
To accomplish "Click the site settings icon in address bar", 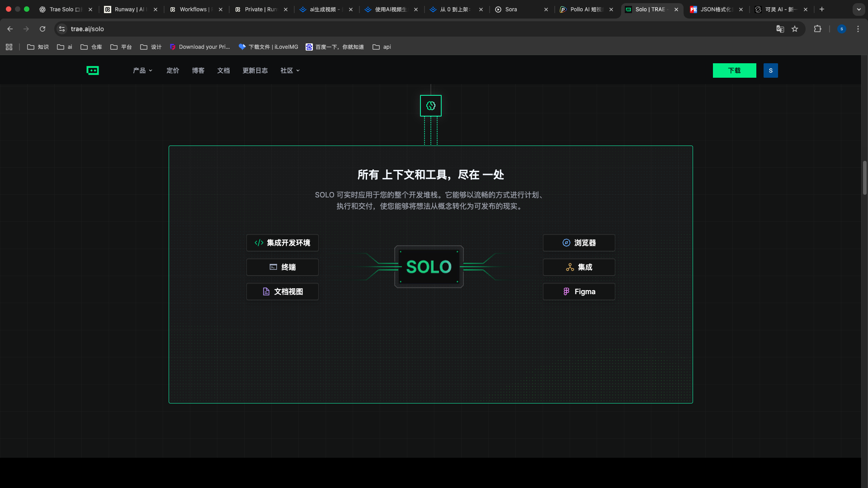I will tap(61, 28).
